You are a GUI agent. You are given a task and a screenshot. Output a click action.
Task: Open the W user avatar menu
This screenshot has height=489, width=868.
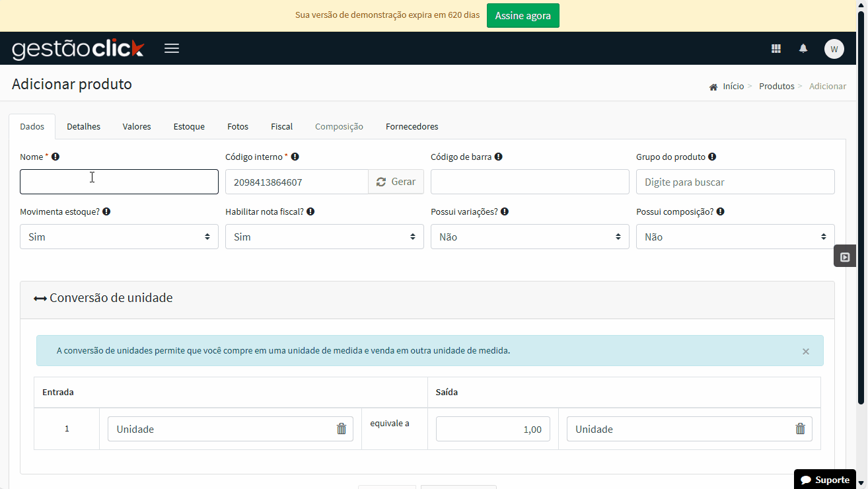[x=834, y=48]
